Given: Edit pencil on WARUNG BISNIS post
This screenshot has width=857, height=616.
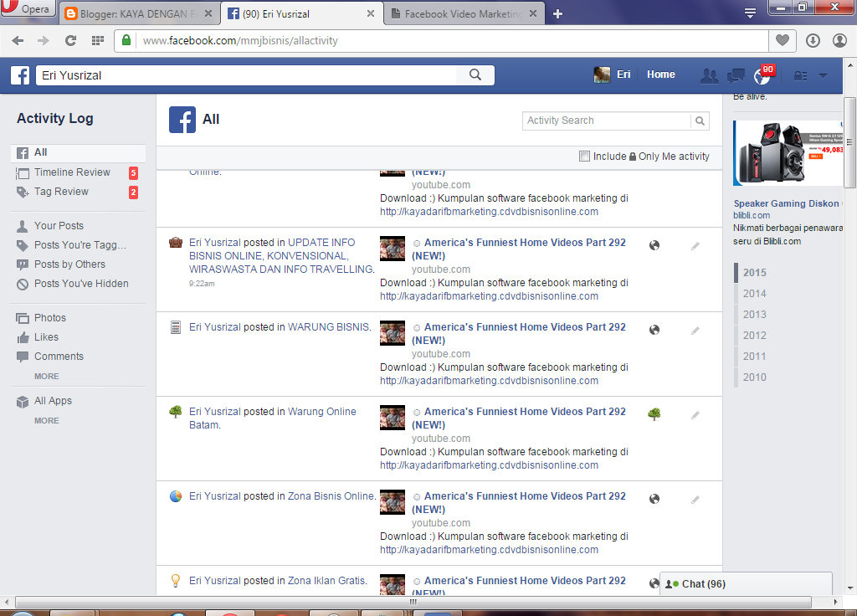Looking at the screenshot, I should 695,331.
